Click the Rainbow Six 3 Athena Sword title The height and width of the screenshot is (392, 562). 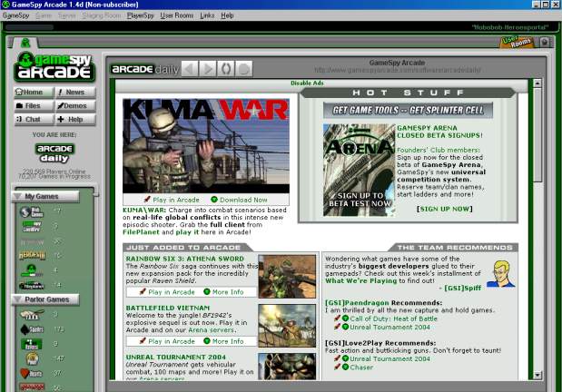click(185, 259)
